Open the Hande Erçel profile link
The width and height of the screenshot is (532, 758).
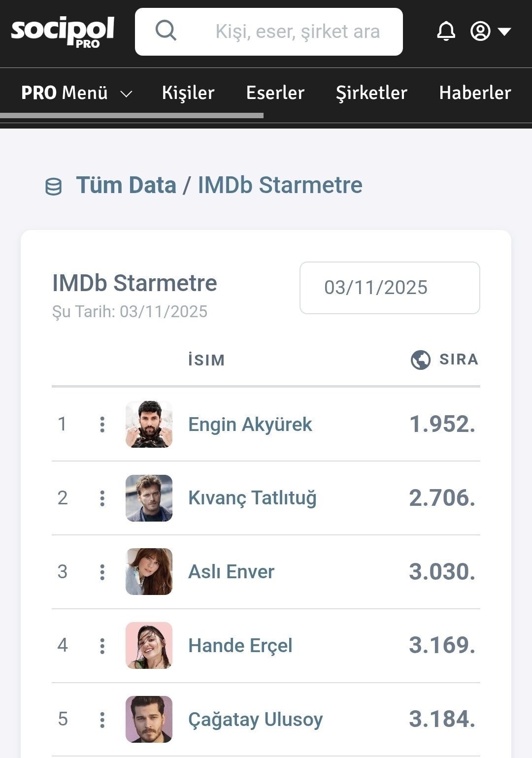pos(240,645)
